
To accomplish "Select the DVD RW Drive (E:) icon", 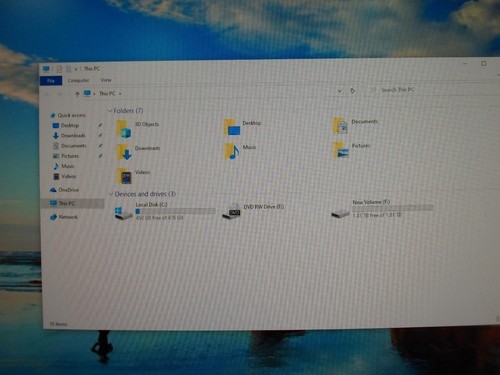I will 231,211.
